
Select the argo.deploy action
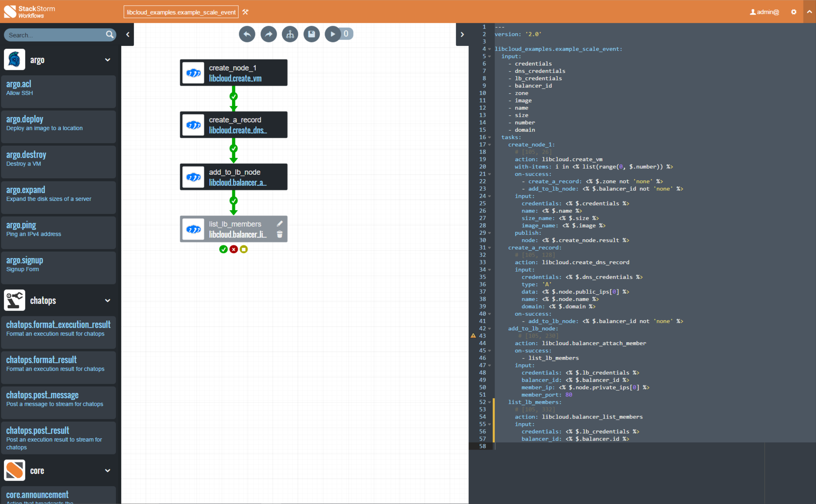click(58, 123)
